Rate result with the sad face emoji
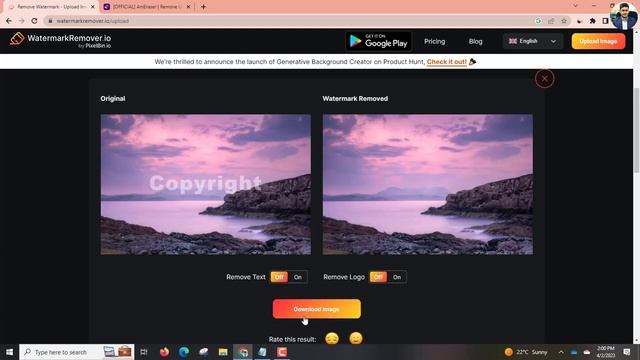 (x=332, y=338)
